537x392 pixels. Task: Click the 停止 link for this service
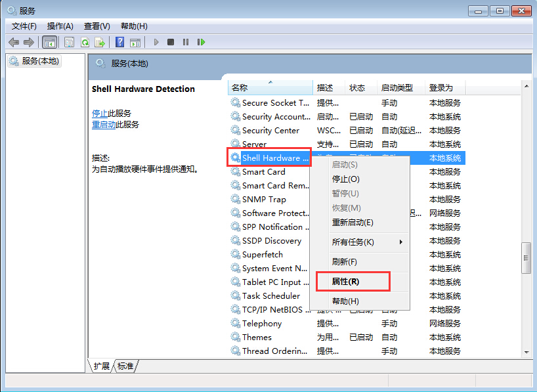[x=100, y=113]
